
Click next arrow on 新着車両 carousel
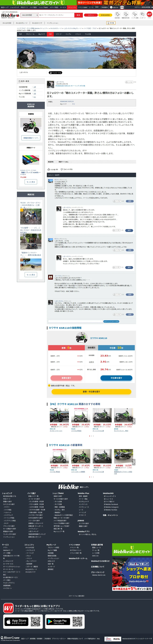[133, 462]
